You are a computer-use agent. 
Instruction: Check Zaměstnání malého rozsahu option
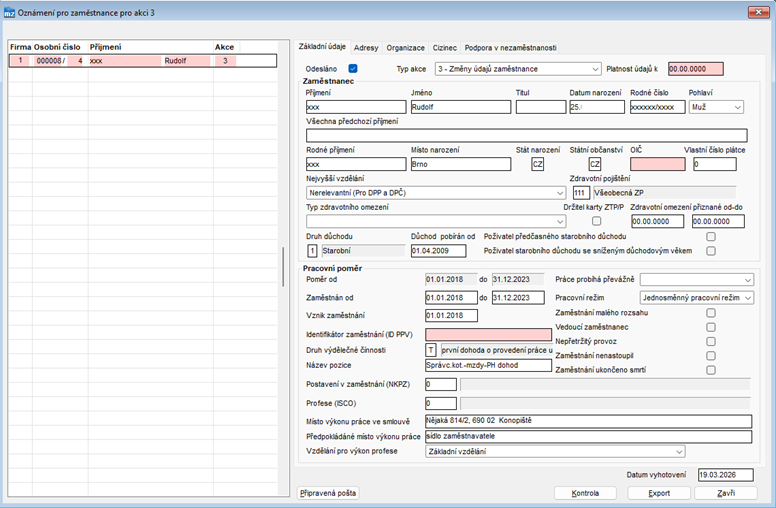click(x=711, y=313)
